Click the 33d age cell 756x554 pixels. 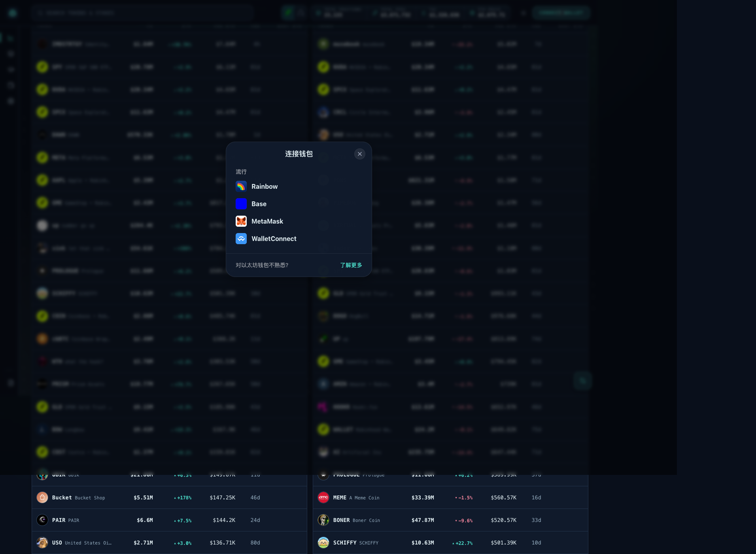537,520
